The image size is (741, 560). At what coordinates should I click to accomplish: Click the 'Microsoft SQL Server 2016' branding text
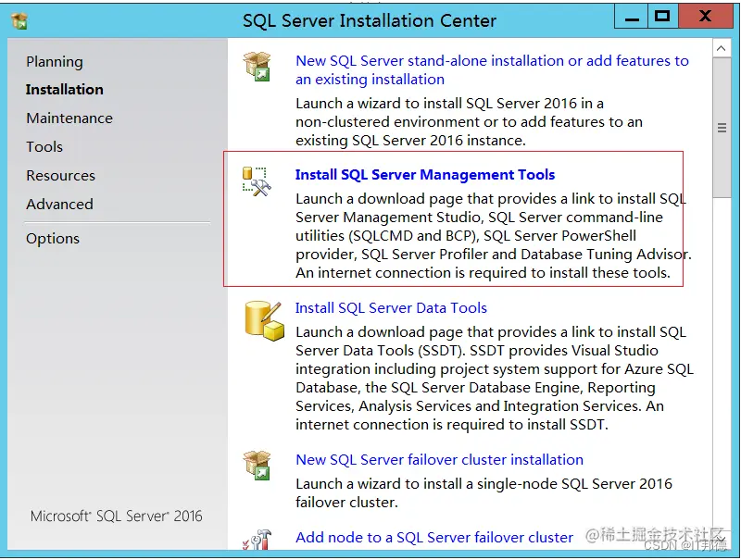[x=117, y=516]
